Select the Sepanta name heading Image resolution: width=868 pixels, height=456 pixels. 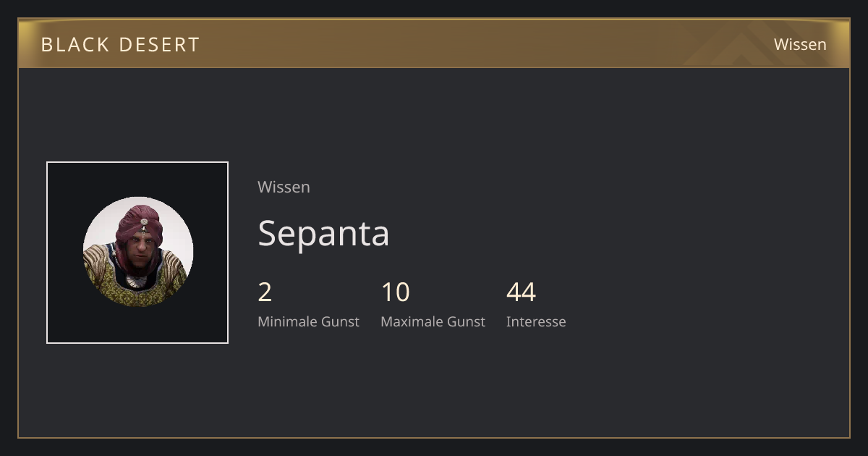click(x=323, y=233)
